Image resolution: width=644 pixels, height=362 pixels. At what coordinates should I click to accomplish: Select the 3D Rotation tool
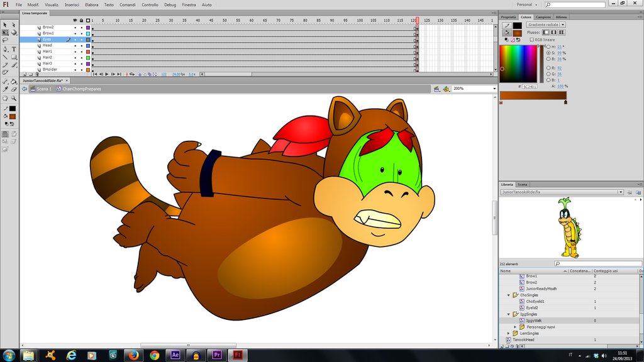(x=14, y=33)
